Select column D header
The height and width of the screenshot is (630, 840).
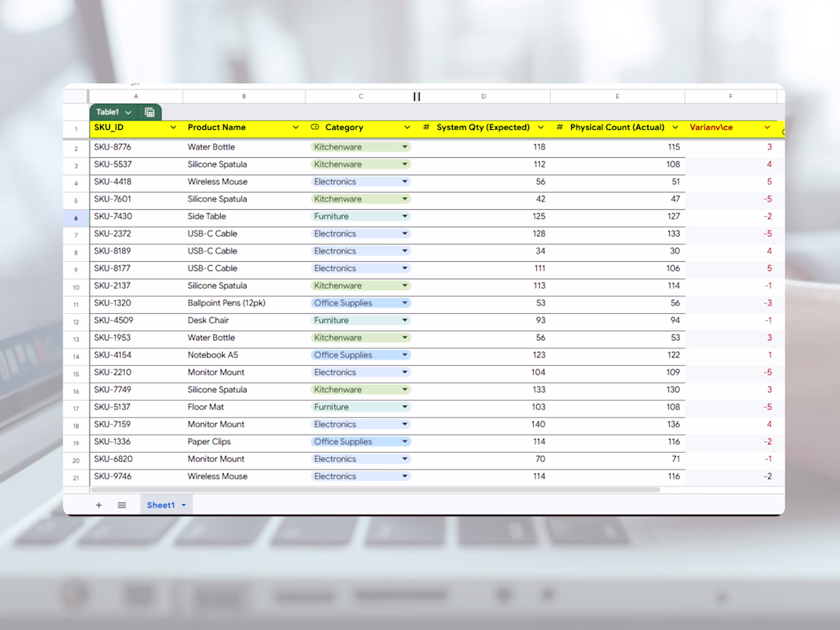[483, 96]
